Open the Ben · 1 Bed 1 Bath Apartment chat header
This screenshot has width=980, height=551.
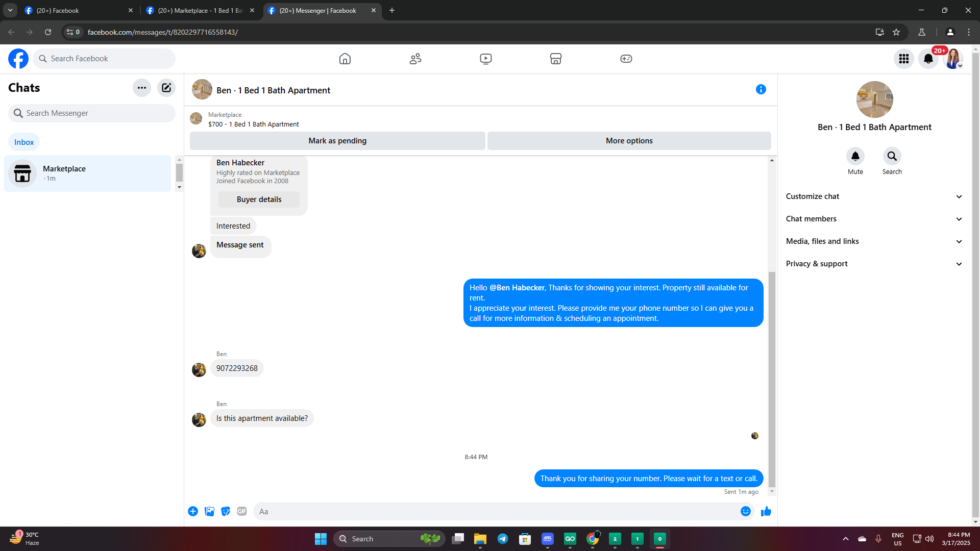pyautogui.click(x=274, y=90)
